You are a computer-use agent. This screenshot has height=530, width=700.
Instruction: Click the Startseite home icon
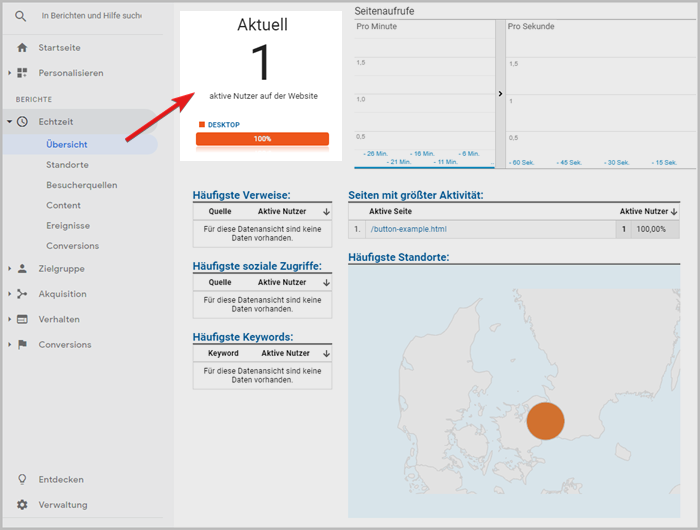coord(22,48)
